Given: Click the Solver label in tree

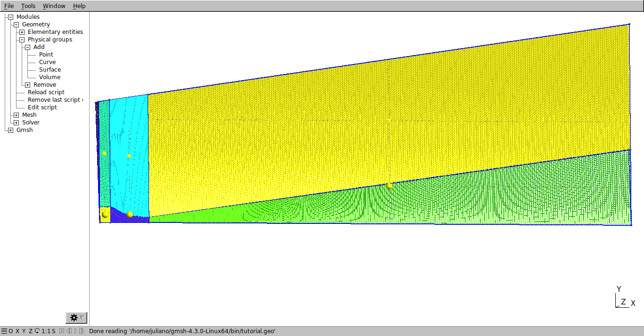Looking at the screenshot, I should pos(31,123).
